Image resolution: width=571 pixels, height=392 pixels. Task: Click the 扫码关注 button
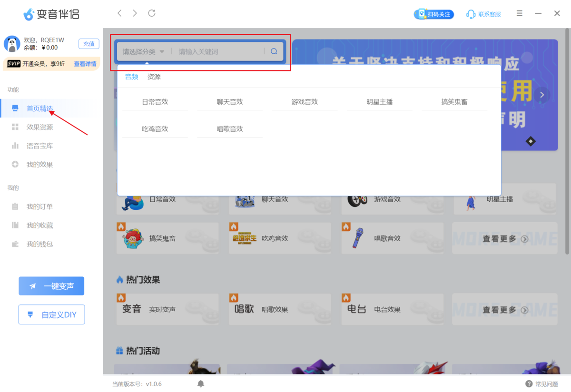tap(434, 14)
